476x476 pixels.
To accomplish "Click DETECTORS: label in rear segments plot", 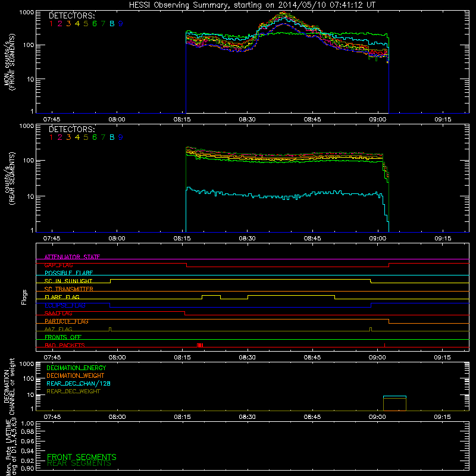I will tap(72, 129).
